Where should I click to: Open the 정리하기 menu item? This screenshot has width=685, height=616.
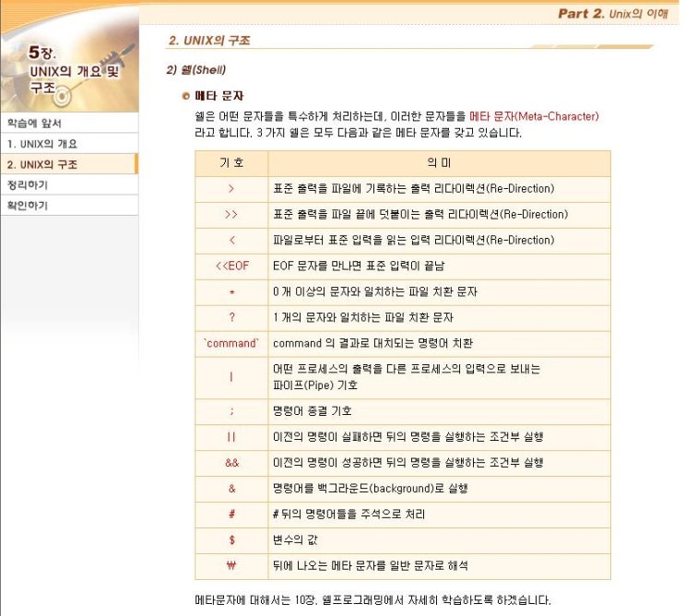(x=69, y=184)
